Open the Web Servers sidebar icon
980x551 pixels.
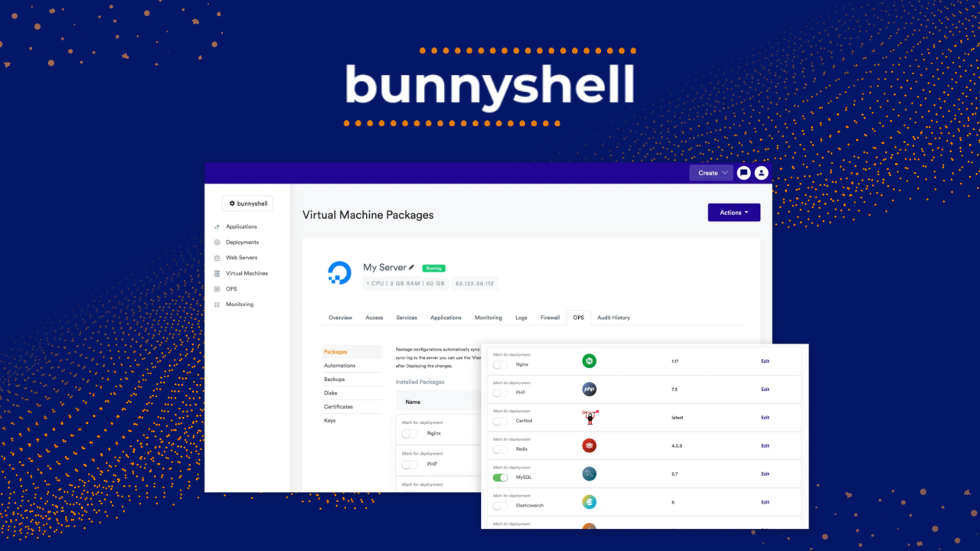[x=217, y=258]
